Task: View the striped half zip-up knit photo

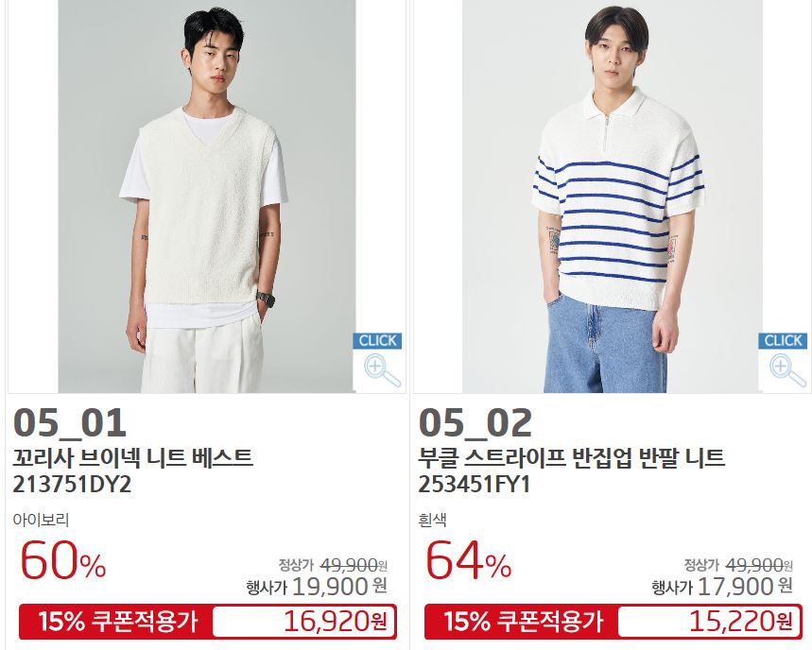Action: coord(613,197)
